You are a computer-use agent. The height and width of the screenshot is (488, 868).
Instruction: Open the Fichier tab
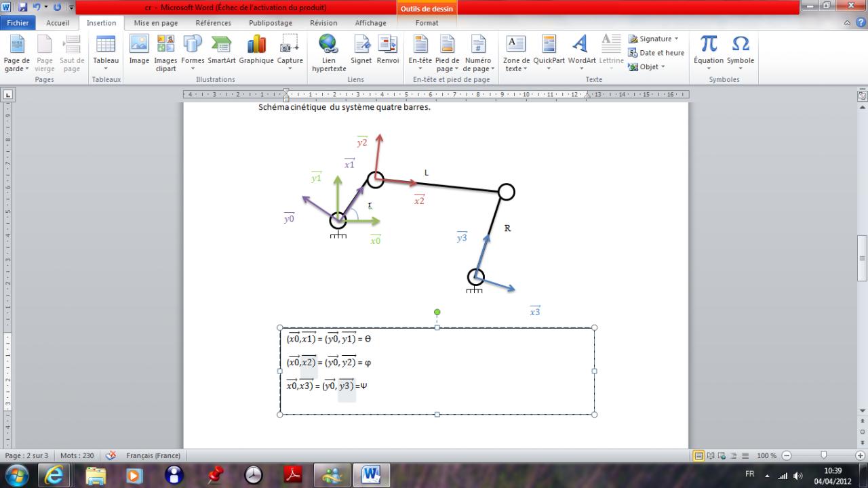tap(18, 23)
